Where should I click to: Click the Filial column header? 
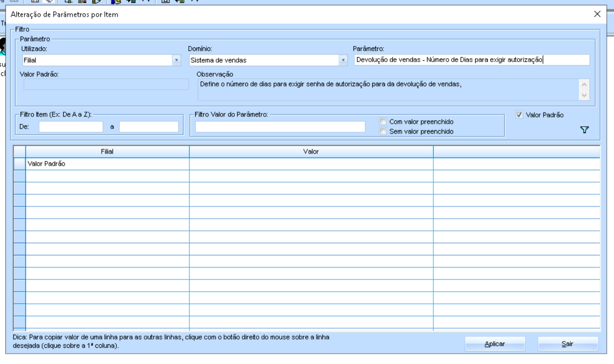[x=107, y=152]
